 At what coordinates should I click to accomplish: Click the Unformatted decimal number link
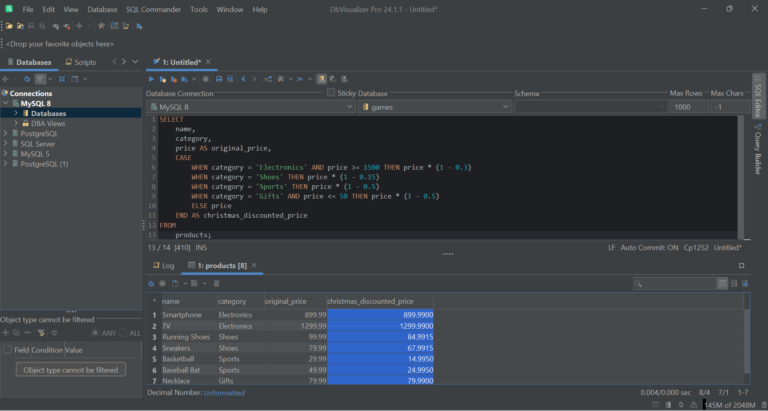pos(224,393)
